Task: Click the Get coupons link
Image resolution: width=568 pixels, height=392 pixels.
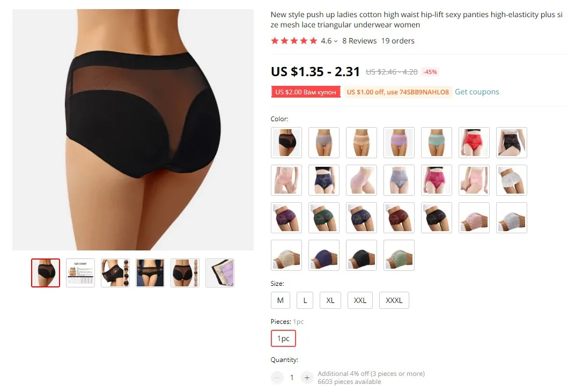Action: (x=477, y=92)
